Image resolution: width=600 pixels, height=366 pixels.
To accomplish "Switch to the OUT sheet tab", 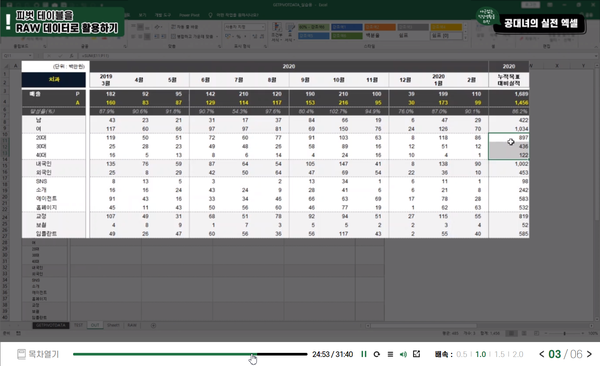I will pos(95,325).
